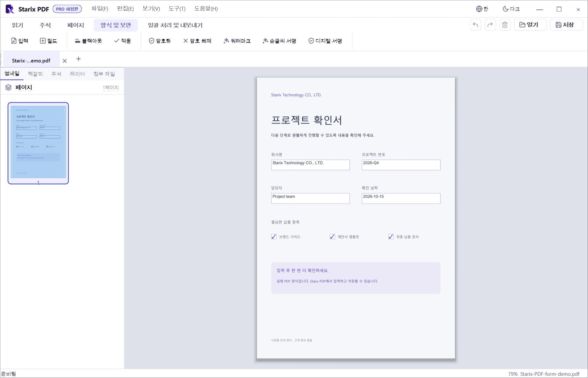
Task: Apply redaction with 적용
Action: click(122, 41)
